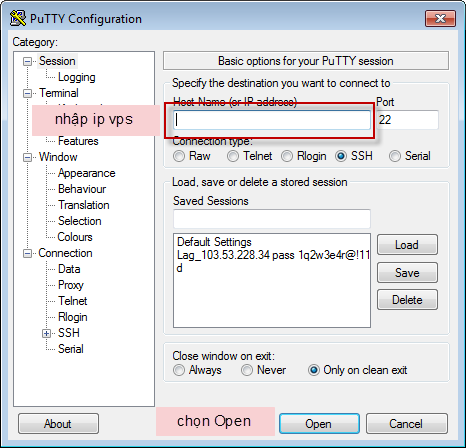Select Terminal category
Viewport: 466px width, 448px height.
(x=59, y=93)
